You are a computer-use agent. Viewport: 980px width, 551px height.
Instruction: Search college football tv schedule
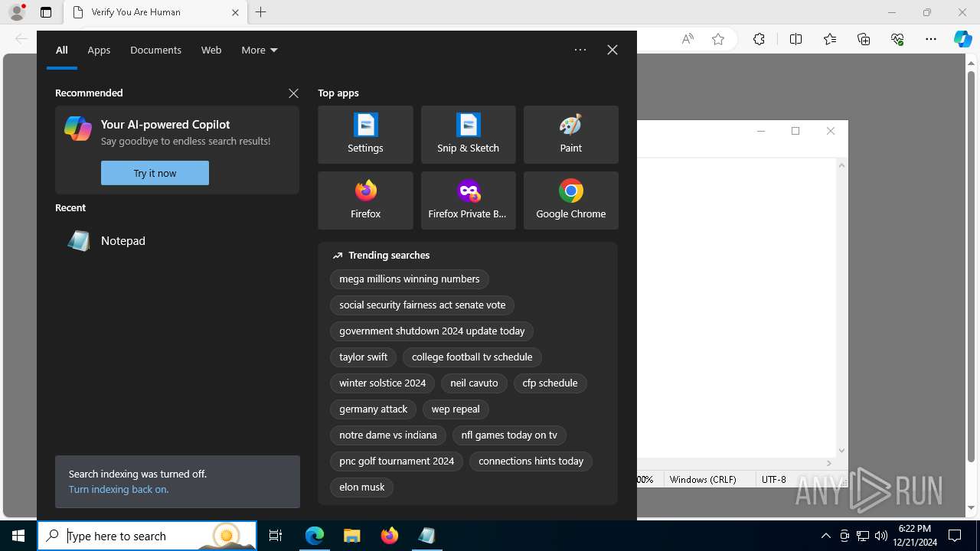[472, 357]
